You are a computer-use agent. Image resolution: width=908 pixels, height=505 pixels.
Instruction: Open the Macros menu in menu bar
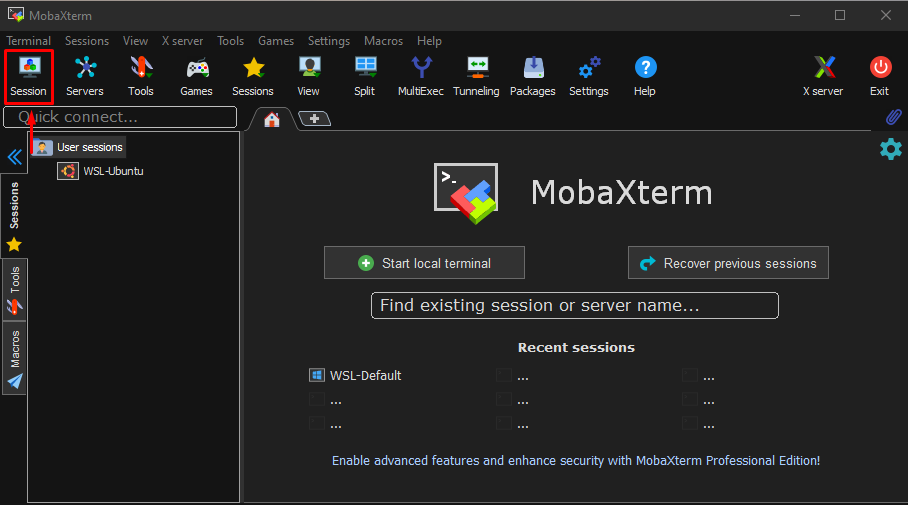point(384,41)
